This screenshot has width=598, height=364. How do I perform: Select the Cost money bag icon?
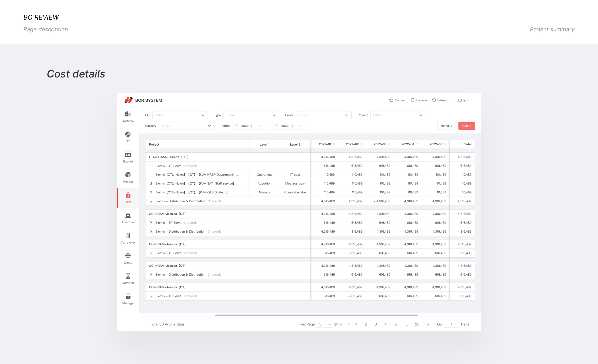pyautogui.click(x=128, y=195)
